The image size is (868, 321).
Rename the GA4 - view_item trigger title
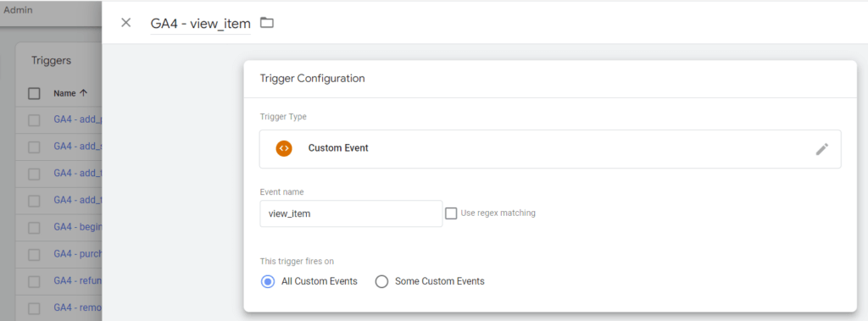coord(200,23)
